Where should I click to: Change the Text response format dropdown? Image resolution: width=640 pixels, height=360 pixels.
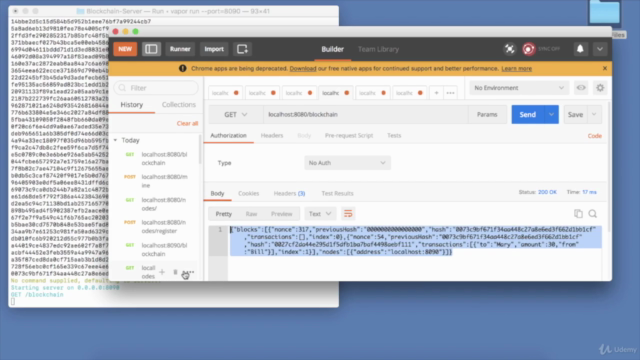(320, 214)
